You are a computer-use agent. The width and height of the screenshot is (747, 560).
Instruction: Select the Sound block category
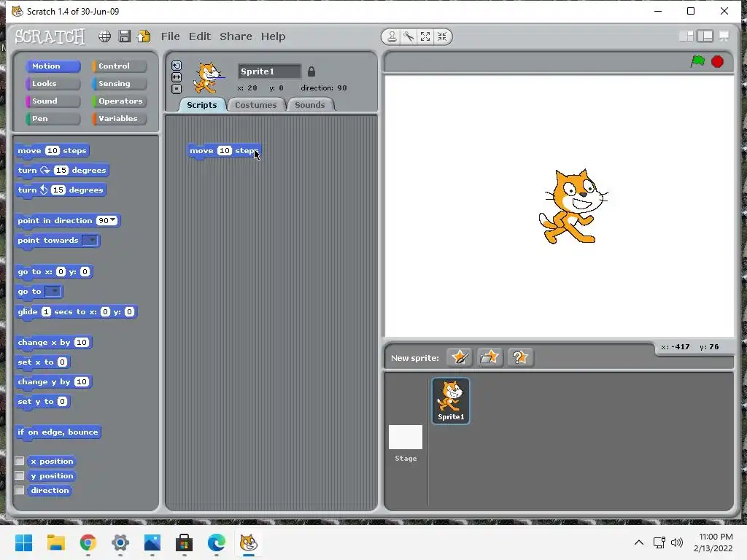point(53,101)
